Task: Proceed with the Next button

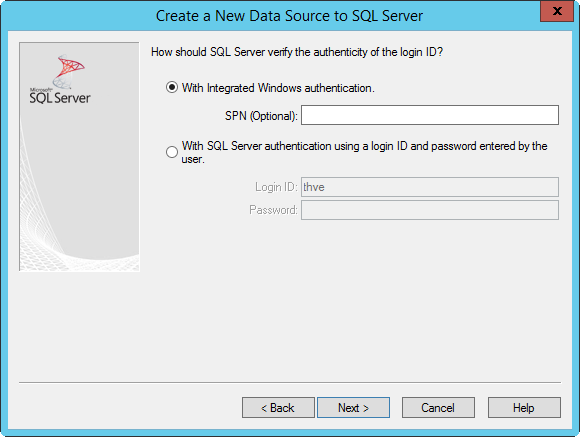Action: (353, 408)
